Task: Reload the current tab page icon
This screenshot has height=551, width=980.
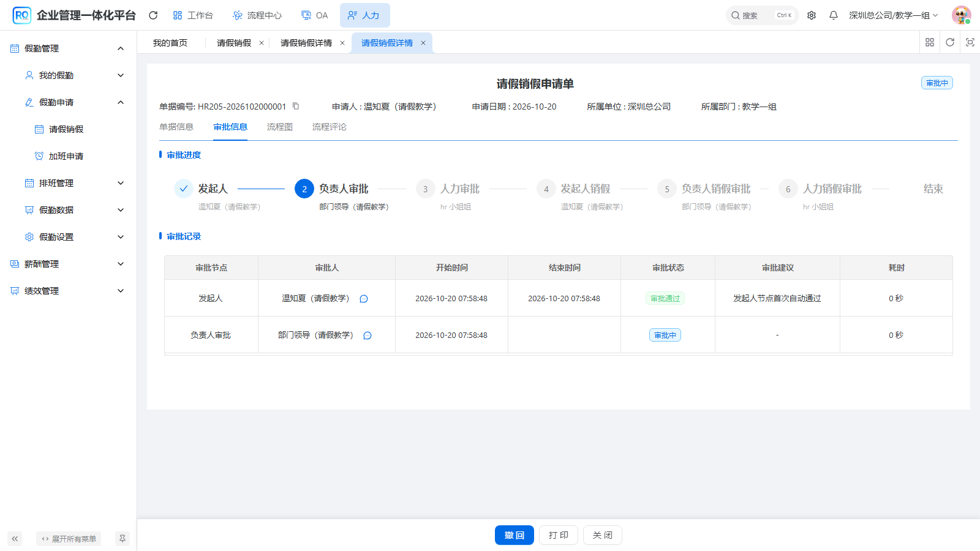Action: click(x=950, y=42)
